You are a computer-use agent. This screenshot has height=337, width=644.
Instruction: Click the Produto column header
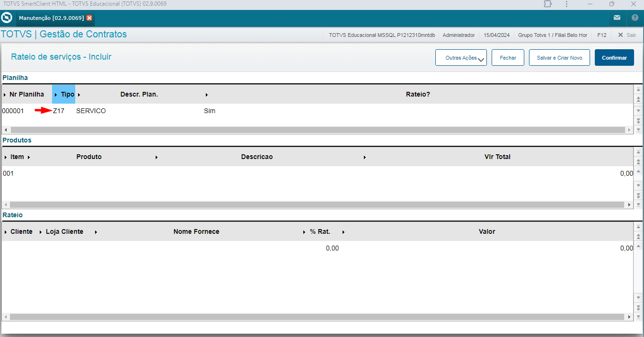tap(89, 157)
